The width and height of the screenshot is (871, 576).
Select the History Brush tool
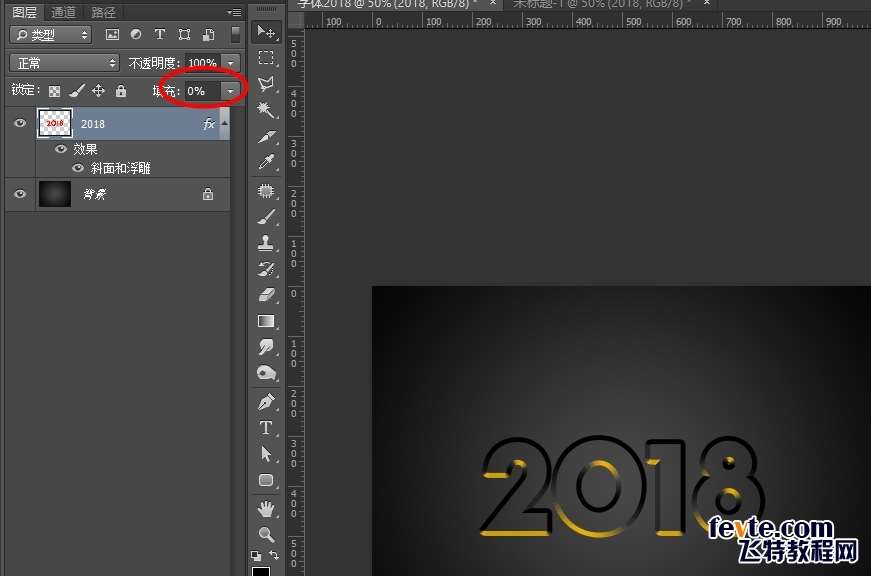pyautogui.click(x=266, y=269)
